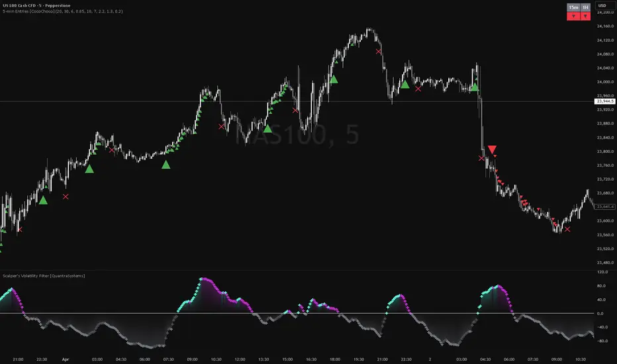Click the 23,520.0 price axis label
617x364 pixels.
click(x=605, y=249)
